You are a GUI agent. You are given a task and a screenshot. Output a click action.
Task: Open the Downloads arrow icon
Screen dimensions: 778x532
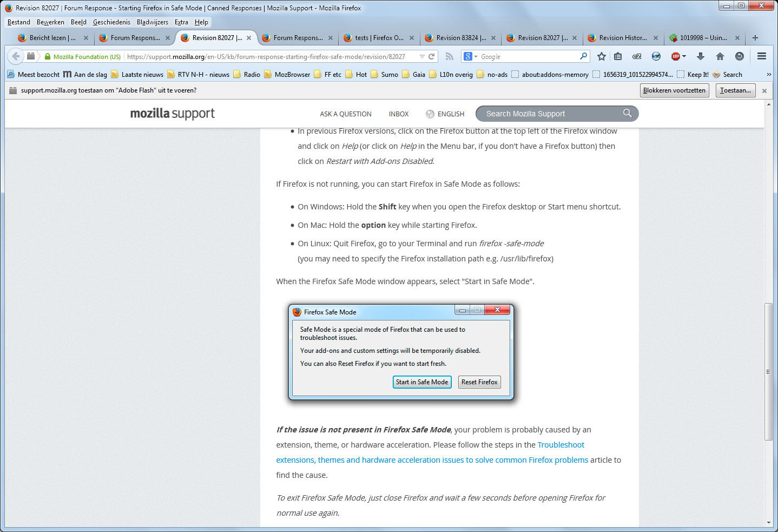pos(701,56)
